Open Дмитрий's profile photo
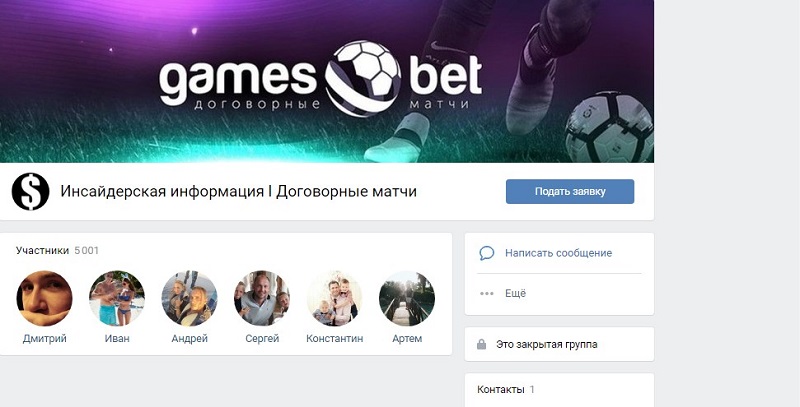The height and width of the screenshot is (407, 800). pyautogui.click(x=44, y=298)
